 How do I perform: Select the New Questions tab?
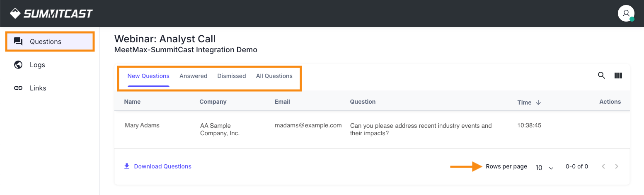tap(148, 76)
